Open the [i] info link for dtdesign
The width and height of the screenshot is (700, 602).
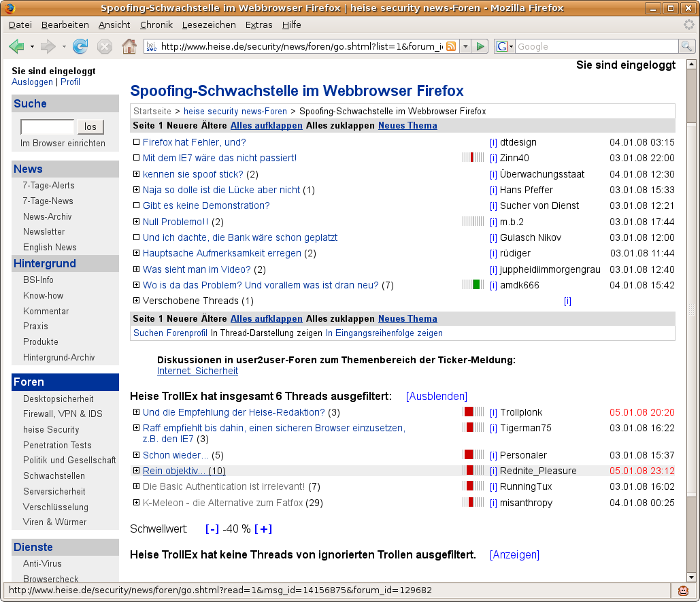tap(493, 142)
